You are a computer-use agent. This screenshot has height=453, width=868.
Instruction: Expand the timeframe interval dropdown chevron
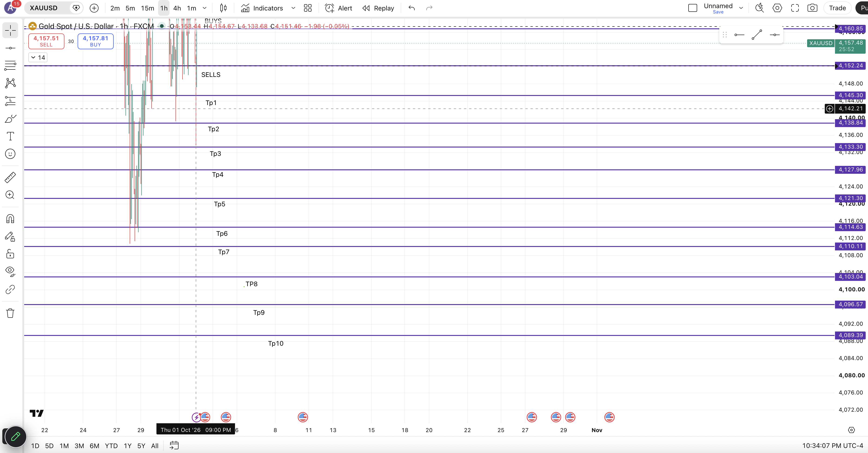click(204, 8)
